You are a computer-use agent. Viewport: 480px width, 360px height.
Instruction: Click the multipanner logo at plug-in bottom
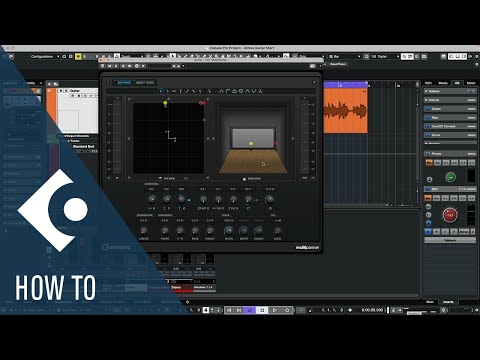(307, 248)
